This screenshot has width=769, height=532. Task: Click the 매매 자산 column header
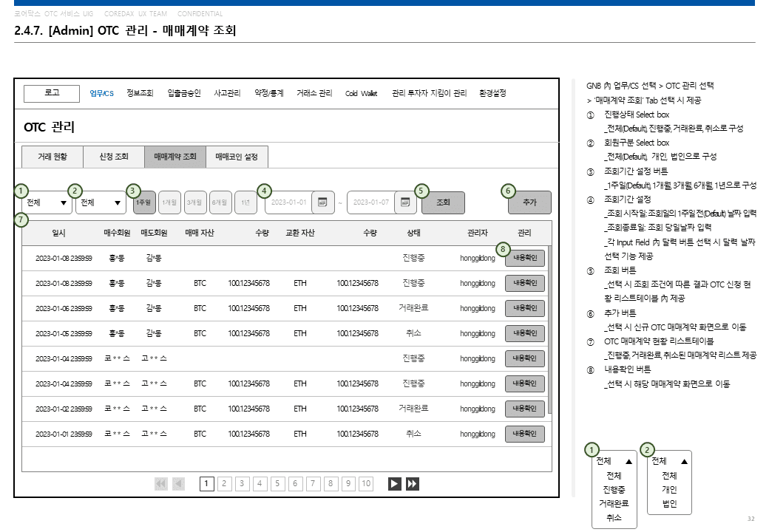tap(200, 233)
